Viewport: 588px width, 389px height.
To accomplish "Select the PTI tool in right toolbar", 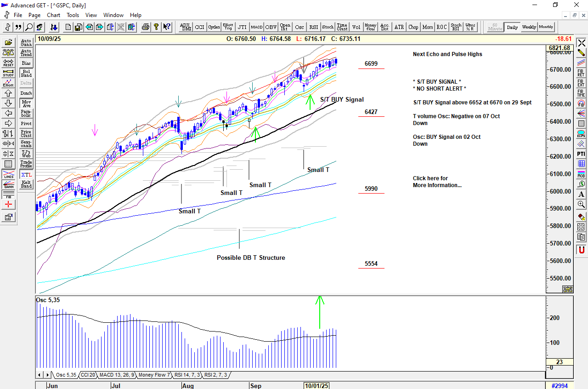I will (581, 154).
